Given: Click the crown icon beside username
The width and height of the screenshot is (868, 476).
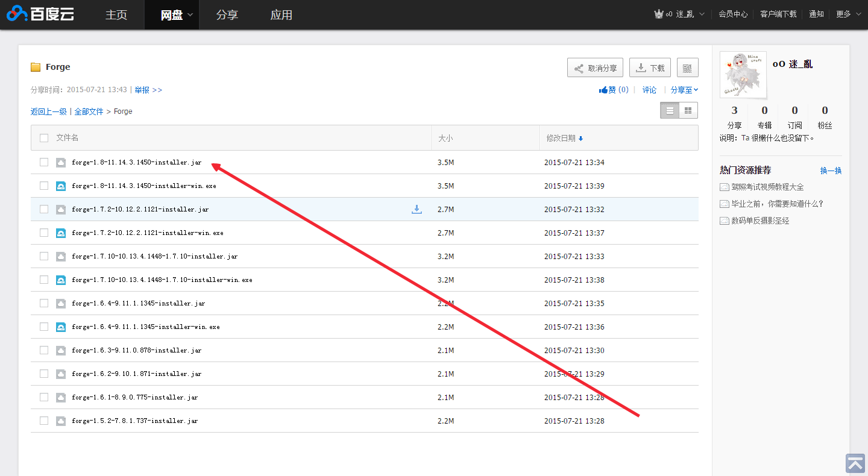Looking at the screenshot, I should tap(659, 14).
